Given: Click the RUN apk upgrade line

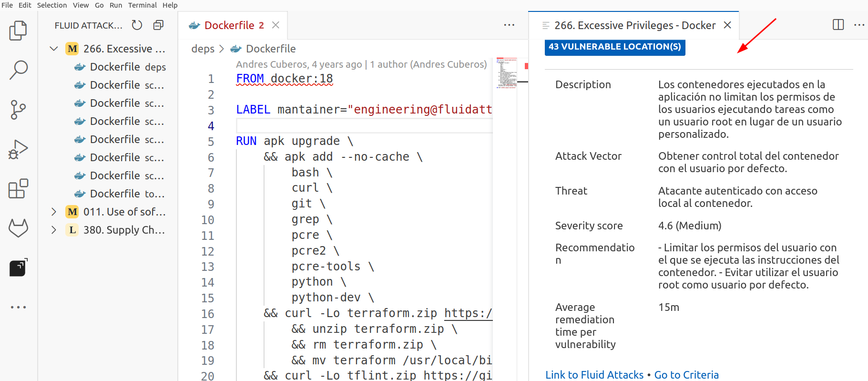Looking at the screenshot, I should 295,141.
